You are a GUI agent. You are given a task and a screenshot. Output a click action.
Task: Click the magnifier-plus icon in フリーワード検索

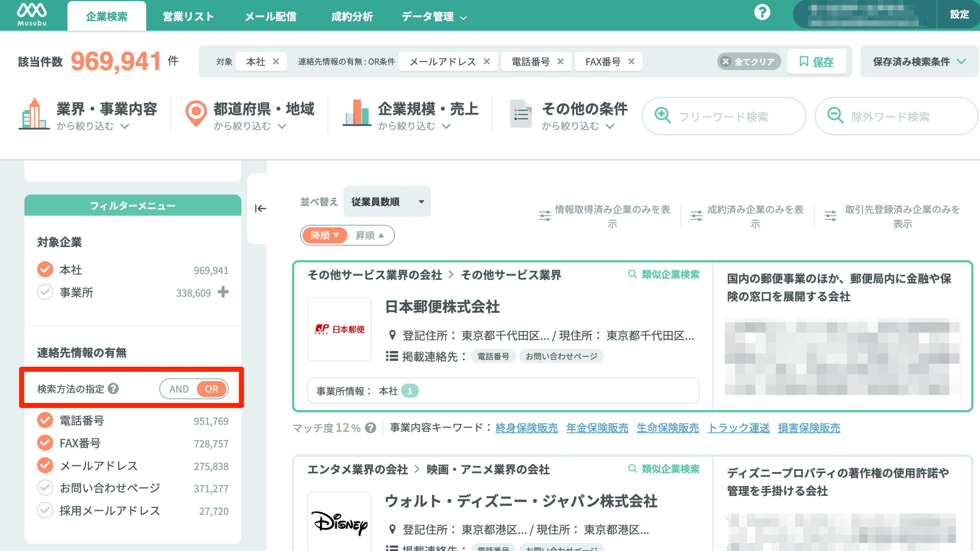662,115
